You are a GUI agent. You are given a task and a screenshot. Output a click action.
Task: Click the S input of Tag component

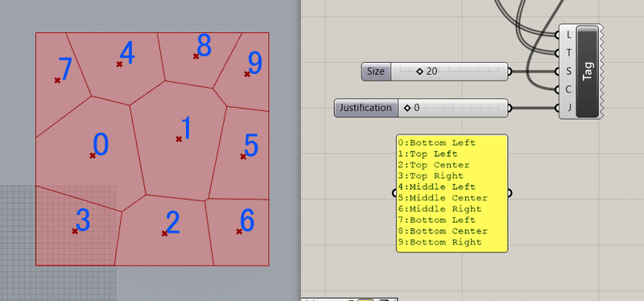coord(568,72)
